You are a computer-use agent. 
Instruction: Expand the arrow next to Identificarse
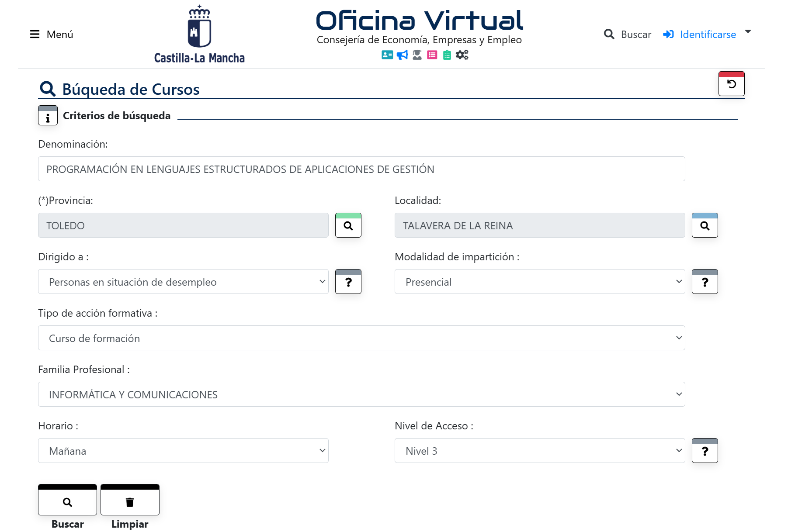[748, 31]
